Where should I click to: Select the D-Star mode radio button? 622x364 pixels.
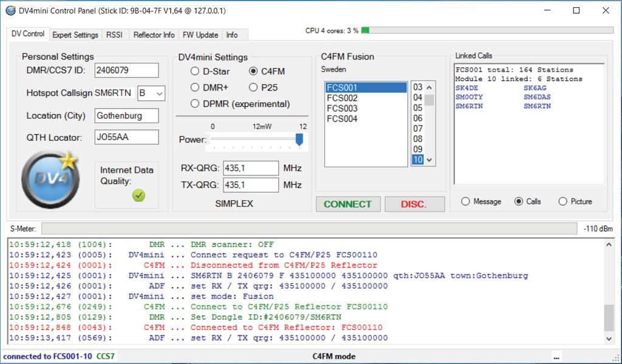pyautogui.click(x=195, y=72)
